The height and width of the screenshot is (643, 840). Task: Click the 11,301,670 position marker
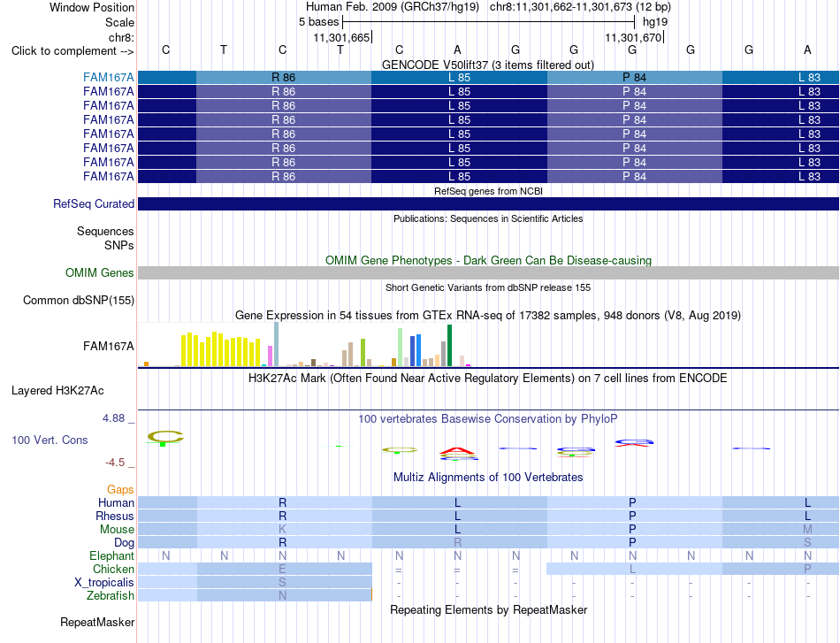[634, 37]
